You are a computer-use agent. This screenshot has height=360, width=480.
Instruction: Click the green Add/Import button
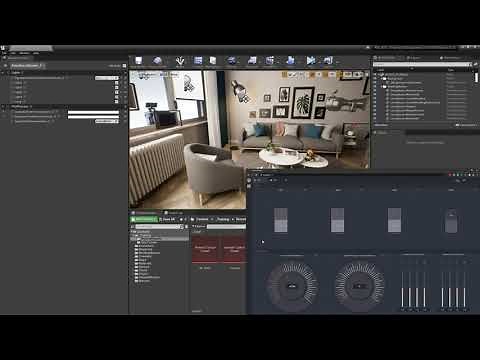143,219
